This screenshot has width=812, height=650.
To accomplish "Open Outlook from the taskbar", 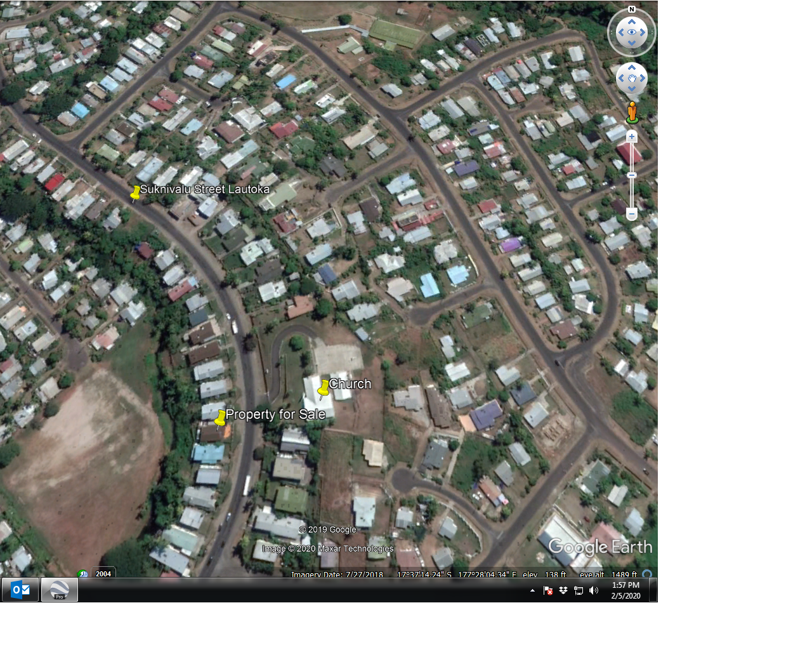I will [20, 590].
